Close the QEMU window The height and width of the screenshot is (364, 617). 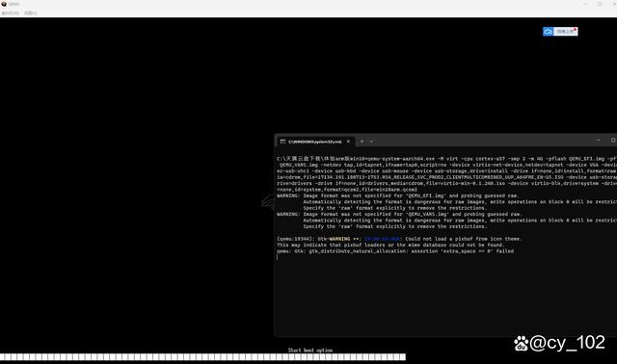click(614, 4)
